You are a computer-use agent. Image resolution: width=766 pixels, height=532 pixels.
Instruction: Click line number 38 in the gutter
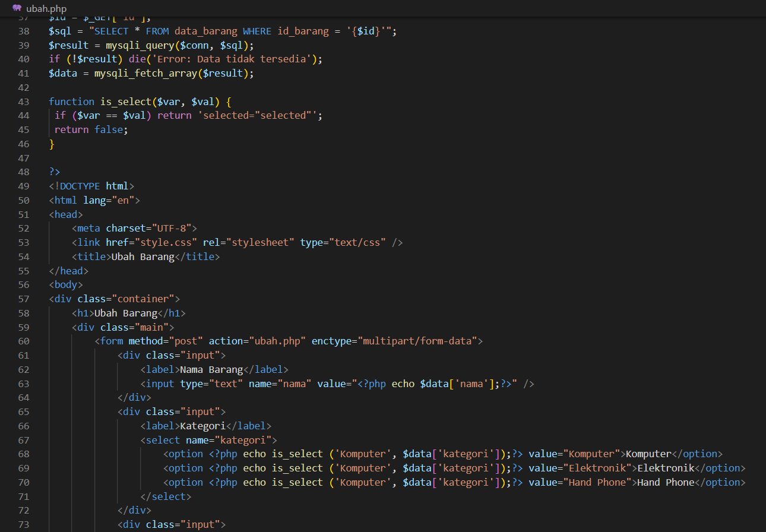point(24,30)
